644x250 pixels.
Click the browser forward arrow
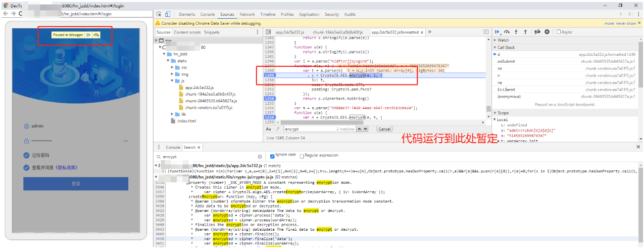click(x=13, y=14)
